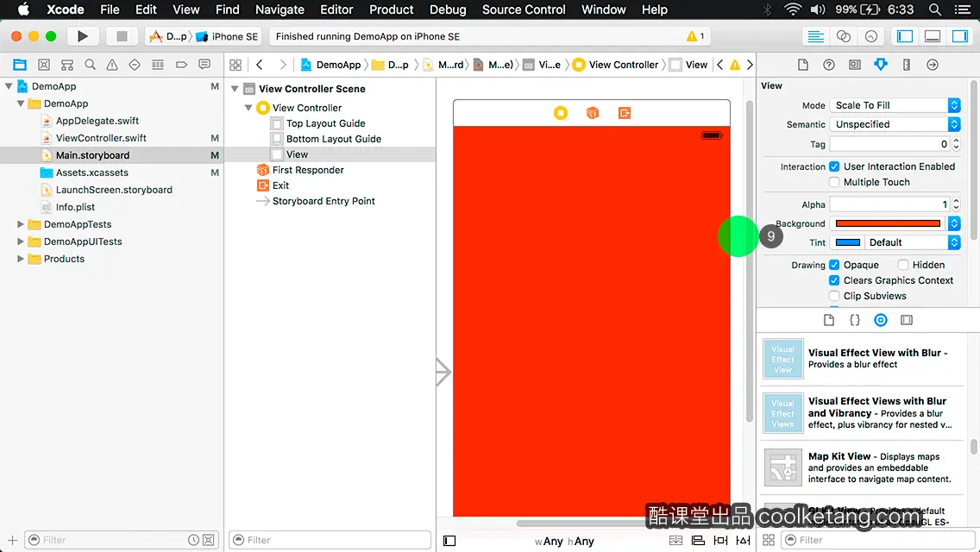Open the Product menu
The width and height of the screenshot is (980, 552).
pyautogui.click(x=392, y=9)
